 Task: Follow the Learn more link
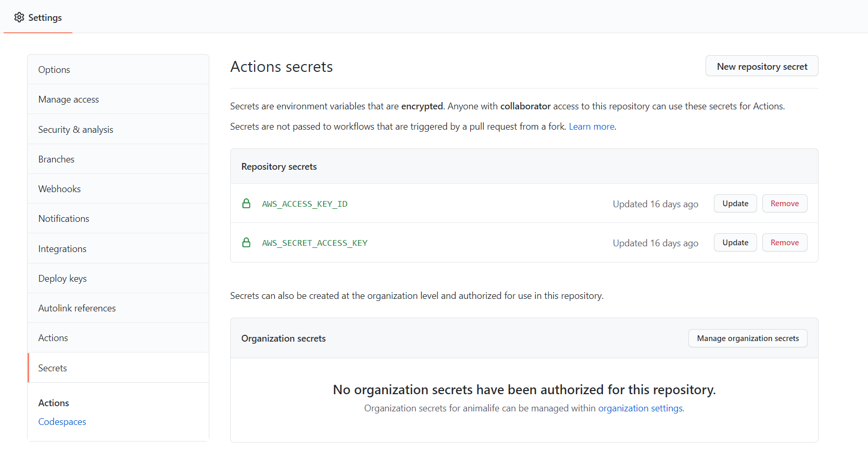[x=592, y=127]
